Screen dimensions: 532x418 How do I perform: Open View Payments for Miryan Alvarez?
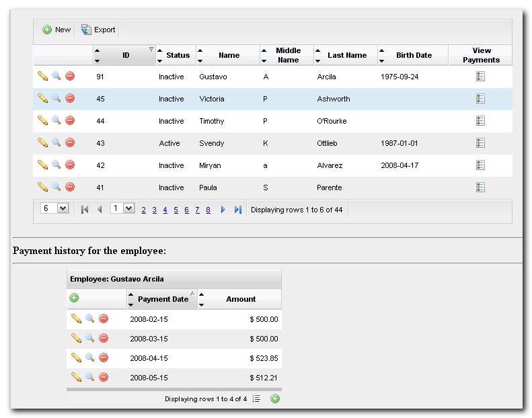(480, 165)
